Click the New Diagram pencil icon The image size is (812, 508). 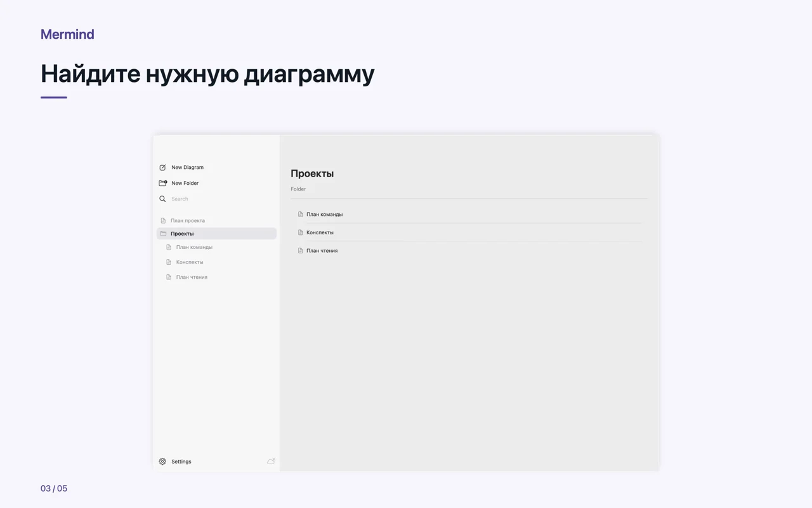click(x=162, y=168)
